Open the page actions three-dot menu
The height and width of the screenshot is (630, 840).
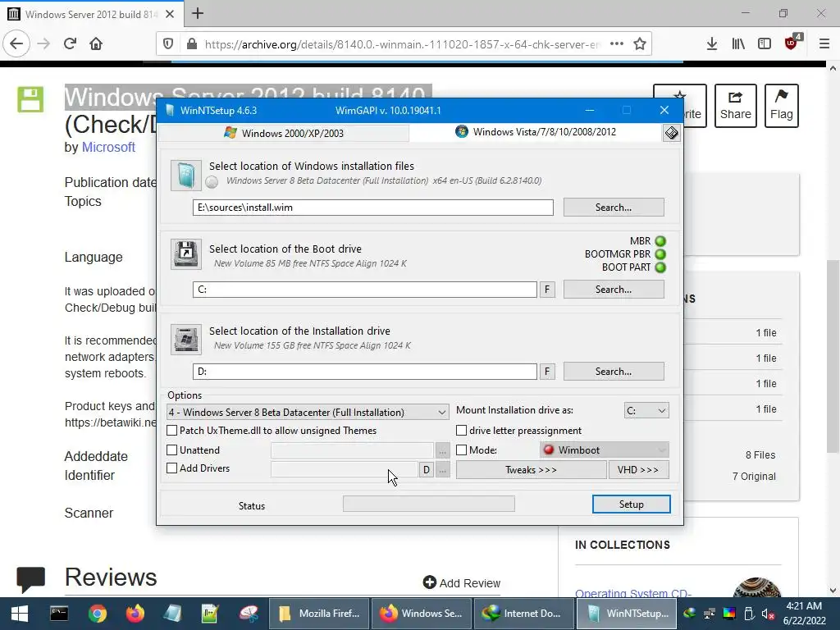tap(617, 44)
